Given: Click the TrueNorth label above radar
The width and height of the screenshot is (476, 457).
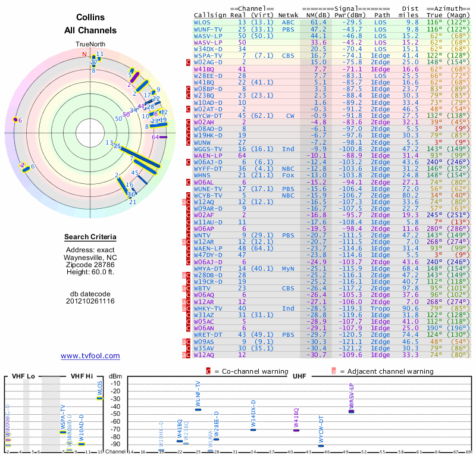Looking at the screenshot, I should click(90, 45).
